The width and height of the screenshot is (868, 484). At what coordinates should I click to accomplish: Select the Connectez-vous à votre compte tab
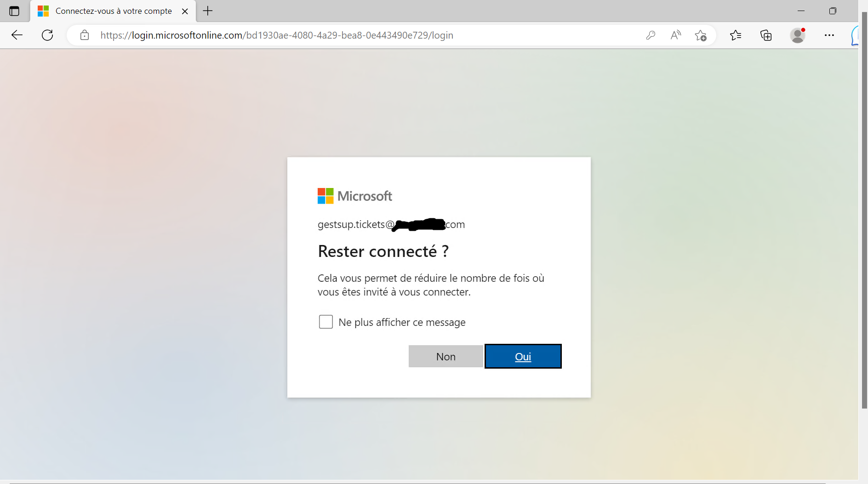coord(113,11)
